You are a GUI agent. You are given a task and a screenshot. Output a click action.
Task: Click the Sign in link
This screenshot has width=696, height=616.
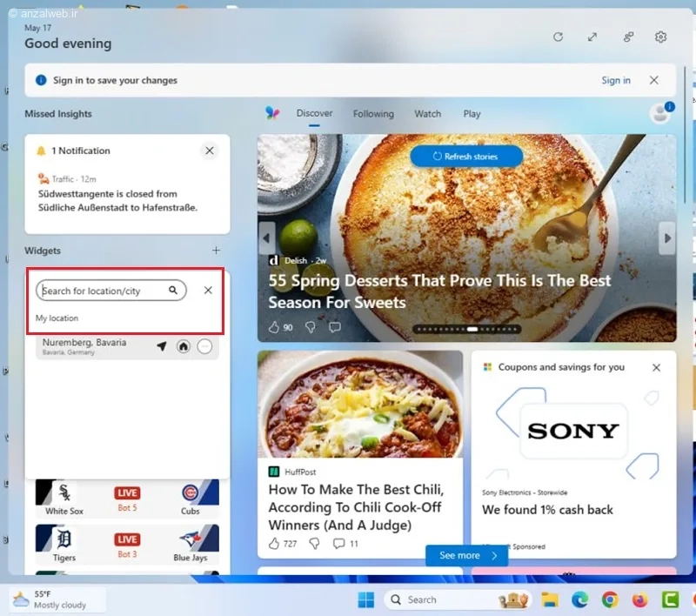pos(616,80)
